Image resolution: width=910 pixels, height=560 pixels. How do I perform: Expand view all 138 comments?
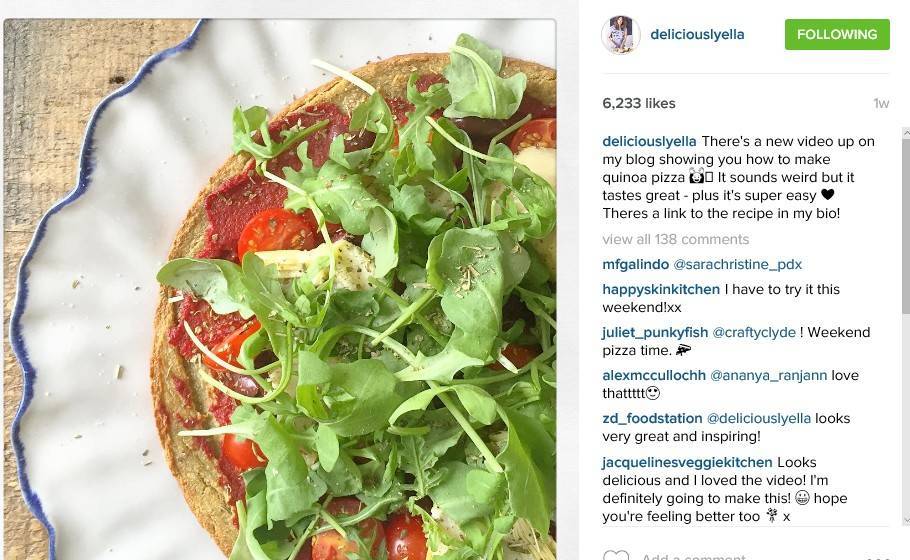pyautogui.click(x=676, y=239)
